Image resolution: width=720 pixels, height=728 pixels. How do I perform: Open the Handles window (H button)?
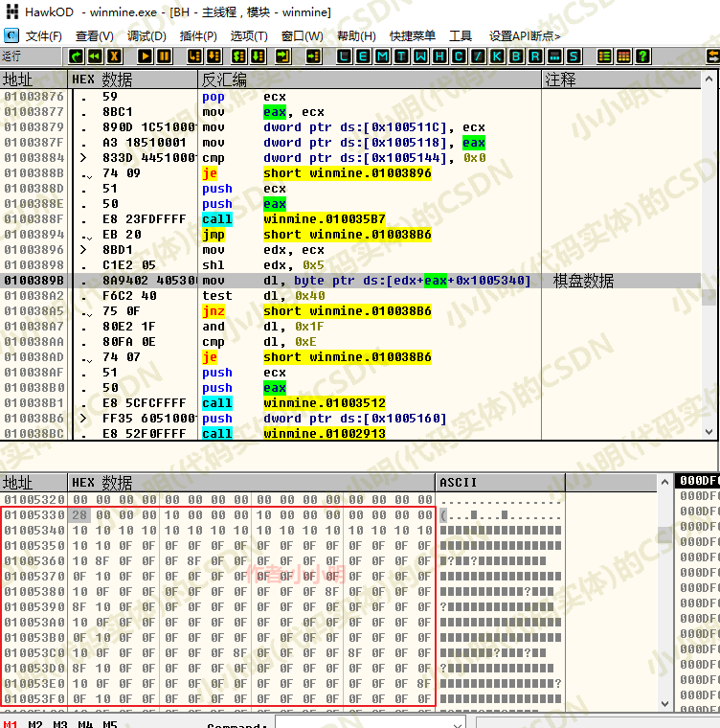(439, 57)
